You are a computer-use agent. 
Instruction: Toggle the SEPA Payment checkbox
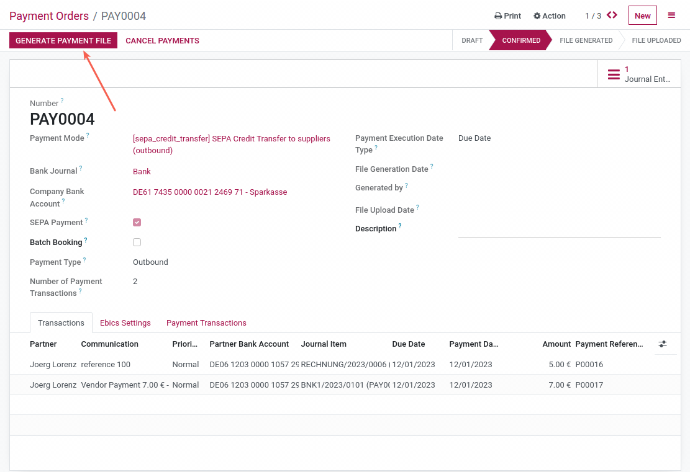point(137,222)
